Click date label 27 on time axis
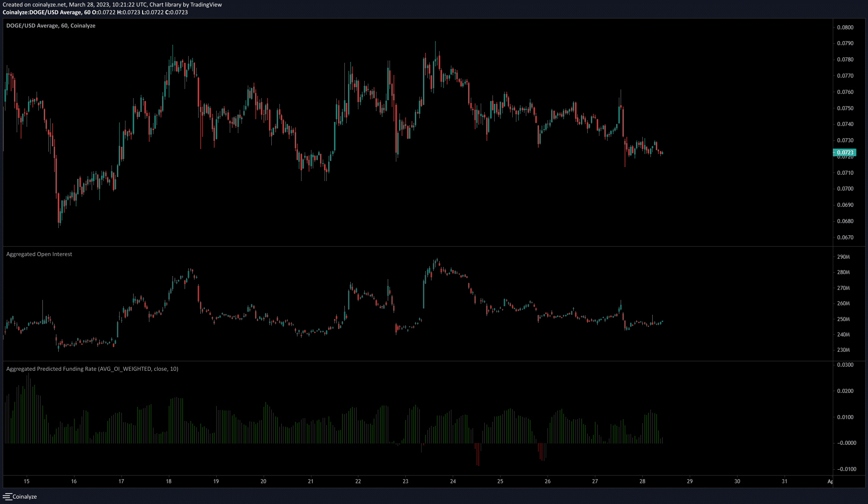The width and height of the screenshot is (868, 504). (x=595, y=481)
